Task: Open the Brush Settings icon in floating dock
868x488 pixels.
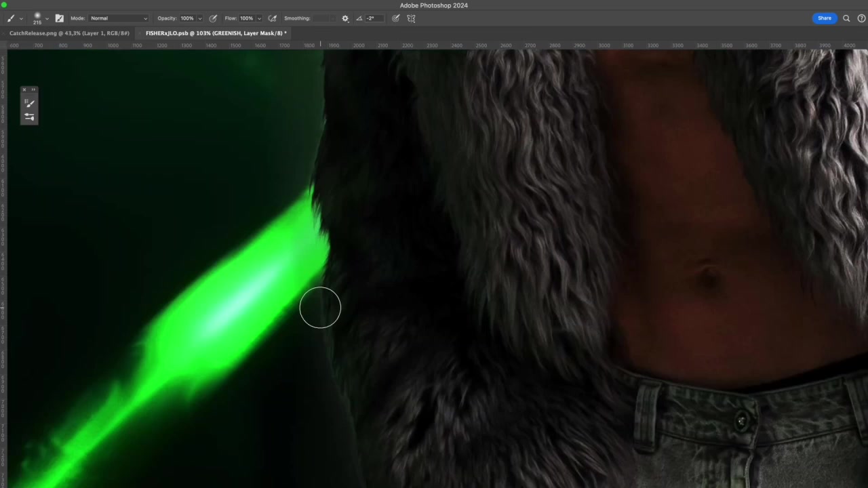Action: 29,117
